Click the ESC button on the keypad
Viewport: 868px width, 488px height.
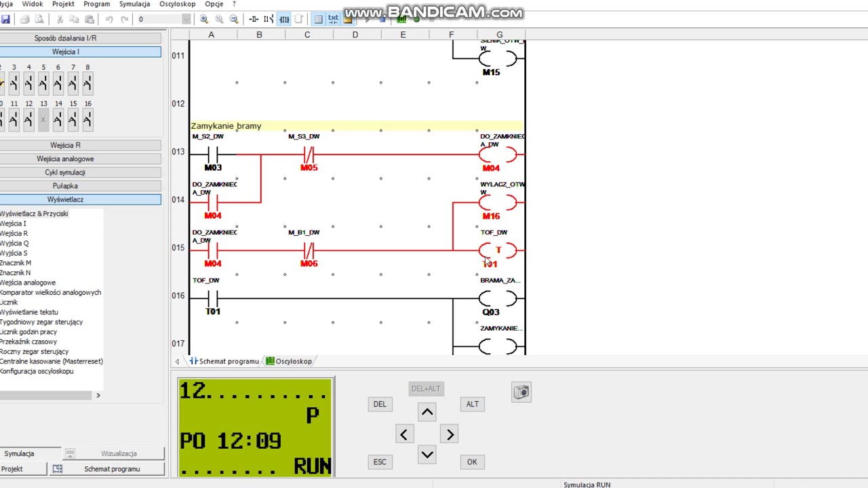pos(380,462)
